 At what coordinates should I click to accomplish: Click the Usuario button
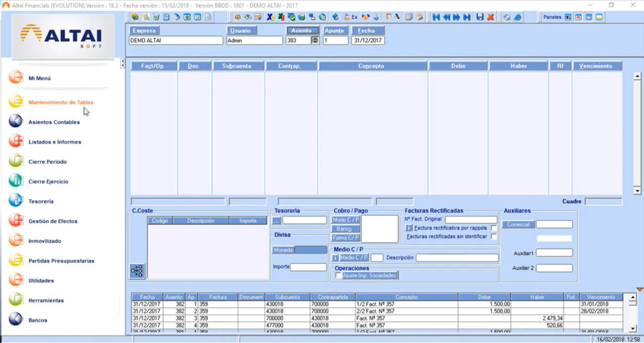[x=241, y=30]
